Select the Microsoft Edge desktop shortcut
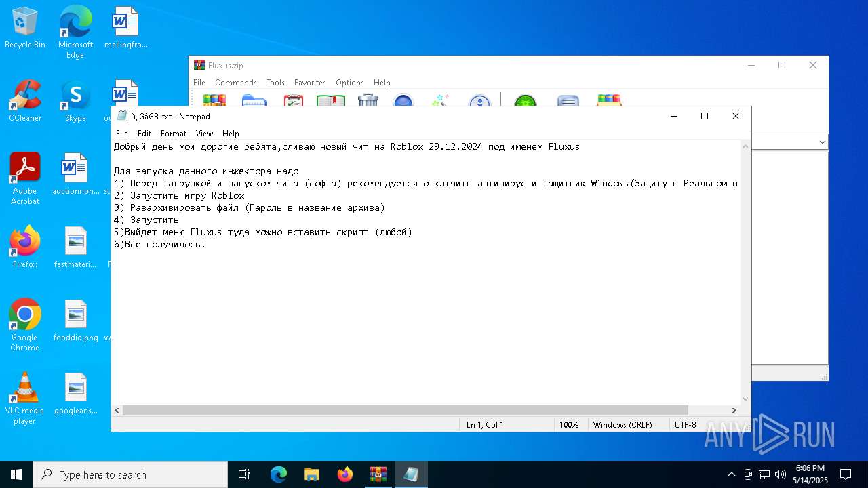This screenshot has height=488, width=868. click(x=75, y=33)
